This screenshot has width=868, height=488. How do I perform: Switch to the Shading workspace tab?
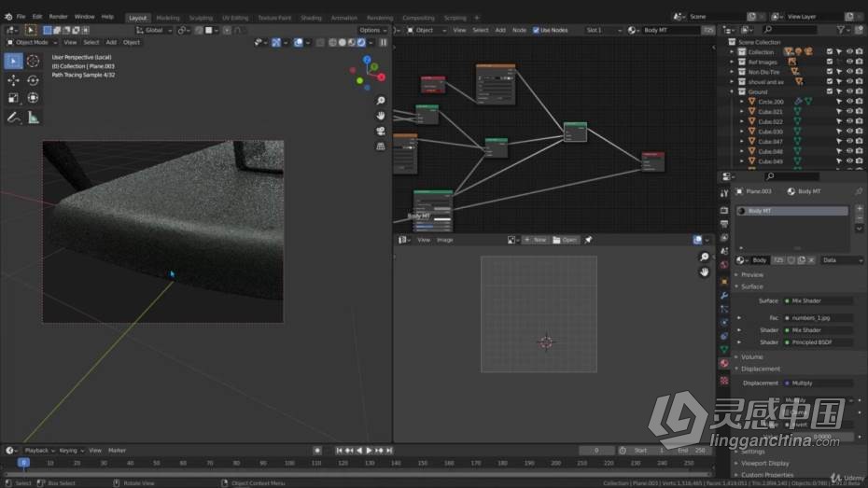pos(311,18)
